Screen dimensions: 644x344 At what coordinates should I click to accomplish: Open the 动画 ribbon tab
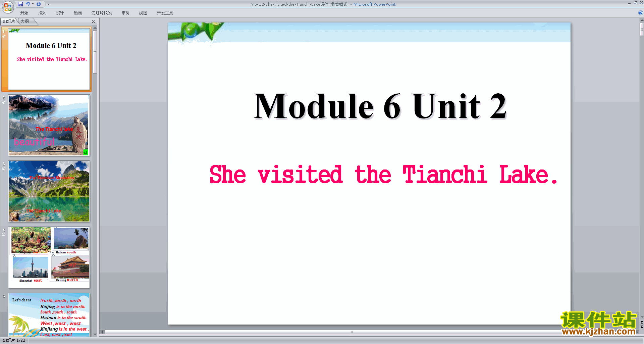coord(77,13)
